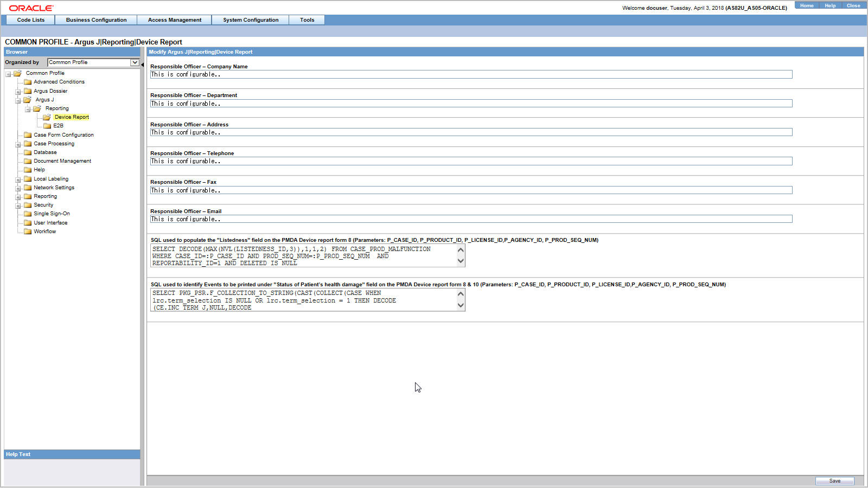The height and width of the screenshot is (488, 868).
Task: Click the Responsible Officer Address field
Action: (x=471, y=132)
